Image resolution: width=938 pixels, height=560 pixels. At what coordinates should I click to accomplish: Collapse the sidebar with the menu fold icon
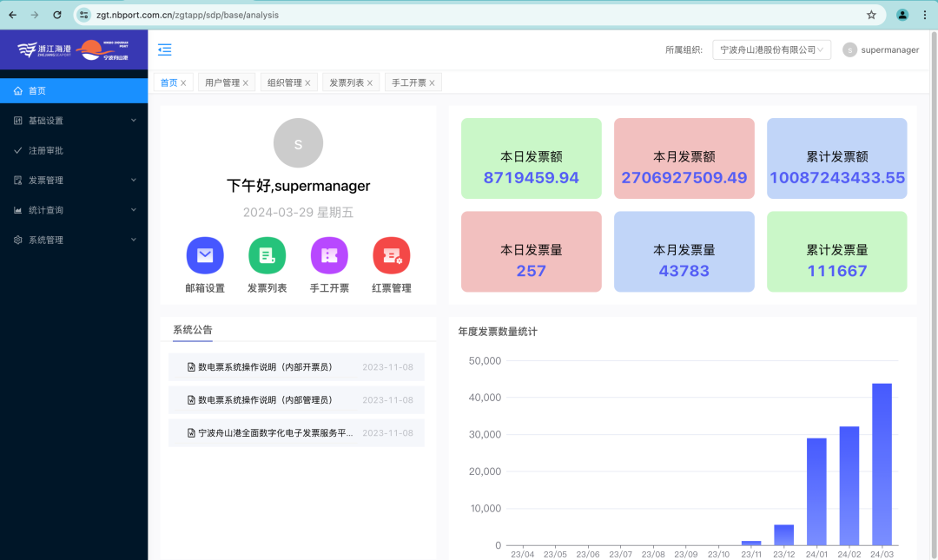click(164, 49)
